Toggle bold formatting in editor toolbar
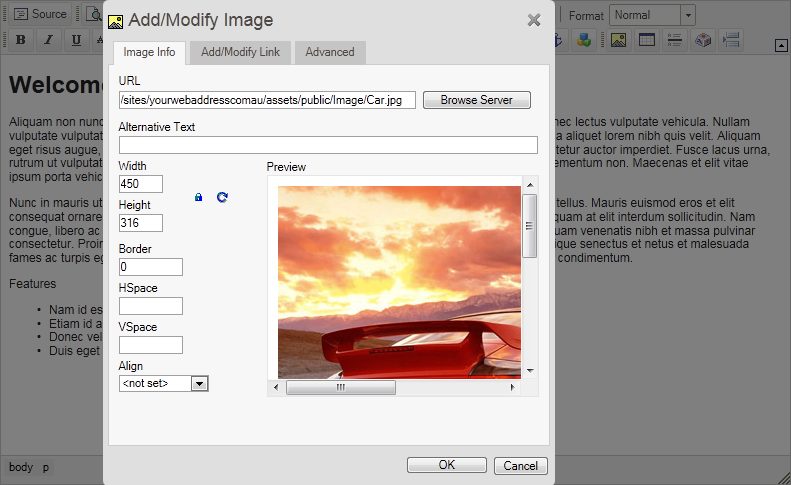This screenshot has height=485, width=791. click(x=21, y=39)
